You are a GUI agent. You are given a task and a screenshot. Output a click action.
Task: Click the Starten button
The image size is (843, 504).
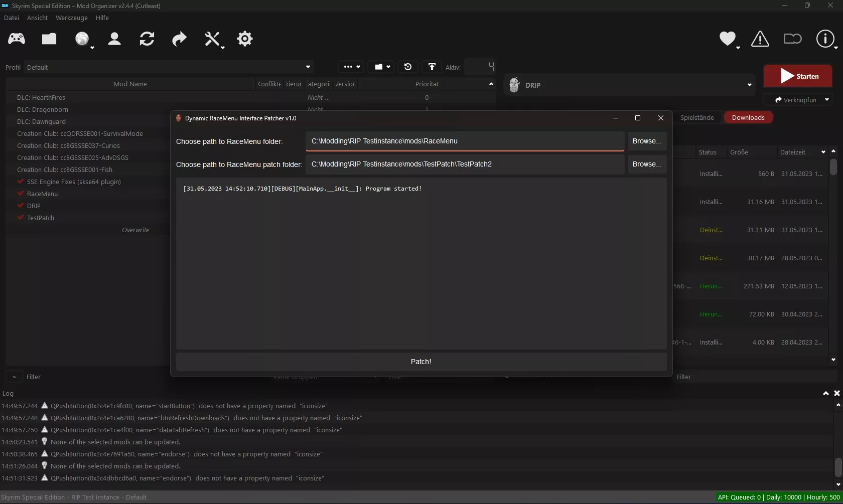pos(798,76)
